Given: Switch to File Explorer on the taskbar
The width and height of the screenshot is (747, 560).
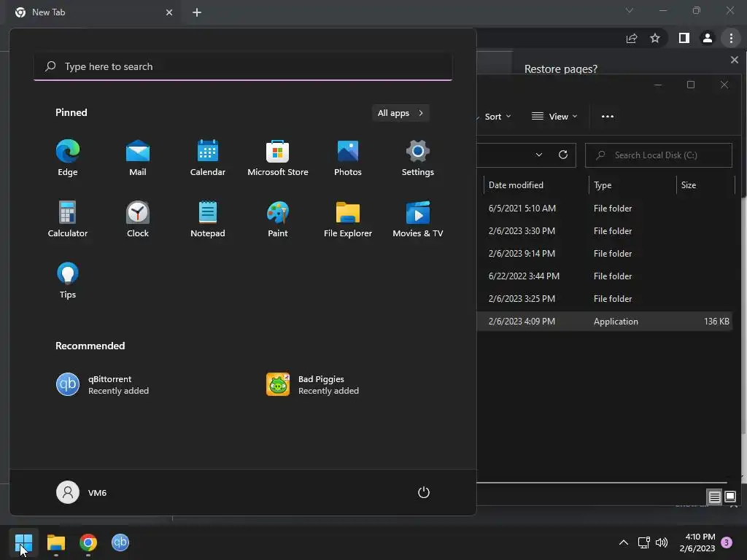Looking at the screenshot, I should click(x=56, y=542).
